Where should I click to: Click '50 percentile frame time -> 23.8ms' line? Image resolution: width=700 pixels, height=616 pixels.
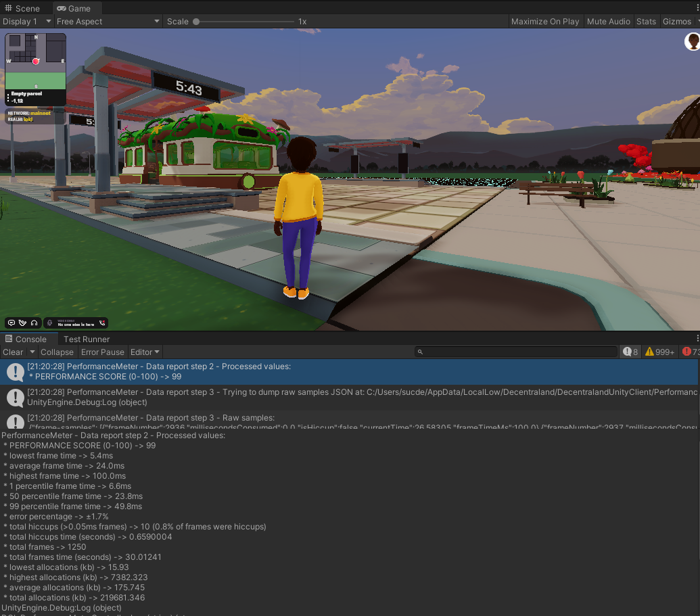(73, 496)
